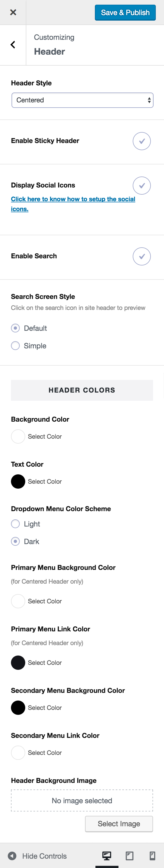The image size is (164, 868).
Task: Open the Text Color picker swatch
Action: 18,481
